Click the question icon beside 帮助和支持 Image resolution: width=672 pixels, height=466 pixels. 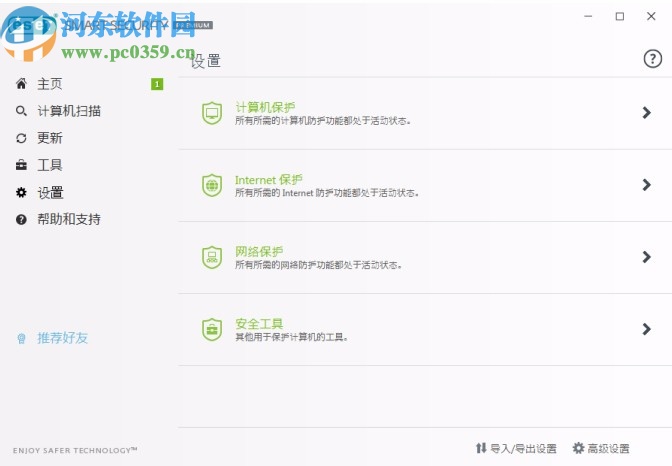(21, 219)
